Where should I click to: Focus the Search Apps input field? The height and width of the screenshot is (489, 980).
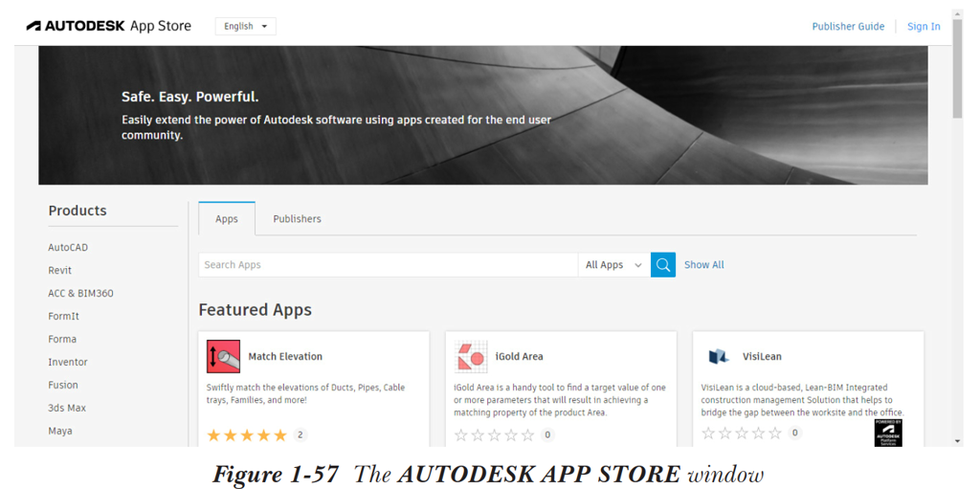click(x=389, y=264)
